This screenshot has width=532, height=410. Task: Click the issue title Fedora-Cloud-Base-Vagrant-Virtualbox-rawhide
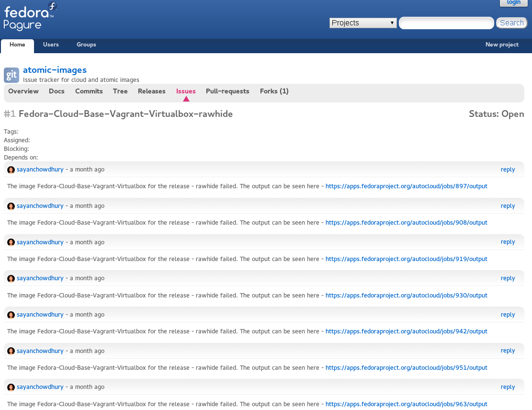pos(125,114)
